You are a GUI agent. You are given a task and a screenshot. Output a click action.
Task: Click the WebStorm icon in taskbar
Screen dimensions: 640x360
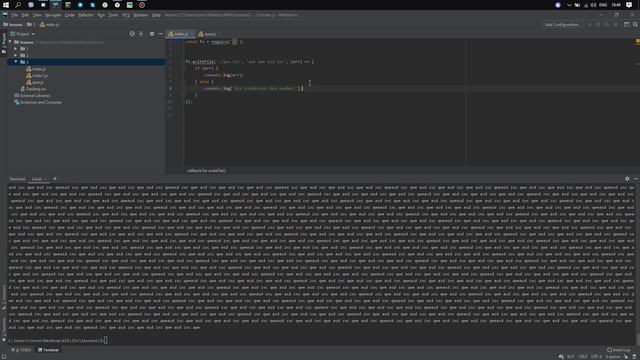(x=55, y=5)
